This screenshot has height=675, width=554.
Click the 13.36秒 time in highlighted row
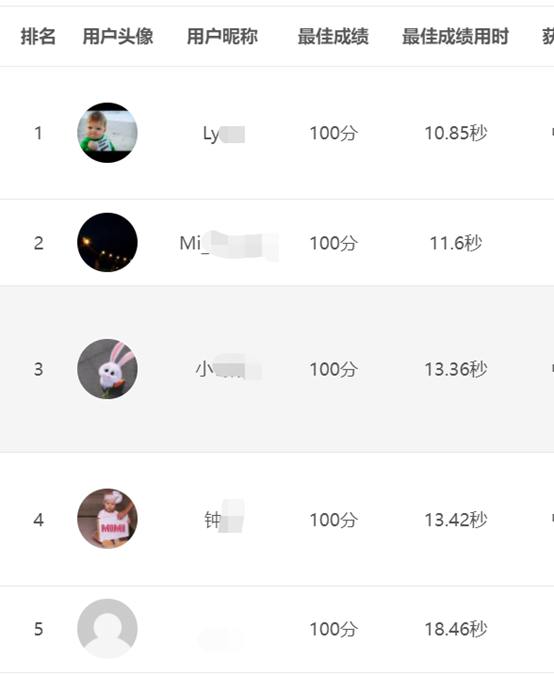click(456, 369)
